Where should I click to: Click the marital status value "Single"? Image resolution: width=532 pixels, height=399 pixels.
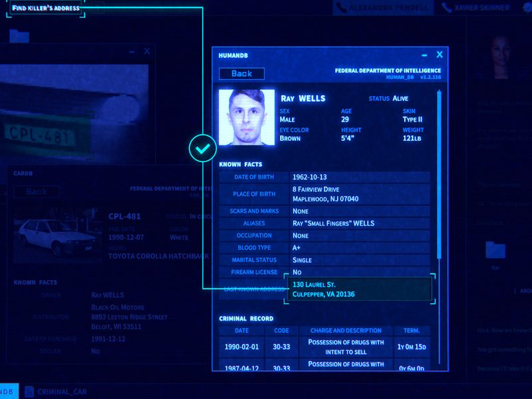[302, 260]
